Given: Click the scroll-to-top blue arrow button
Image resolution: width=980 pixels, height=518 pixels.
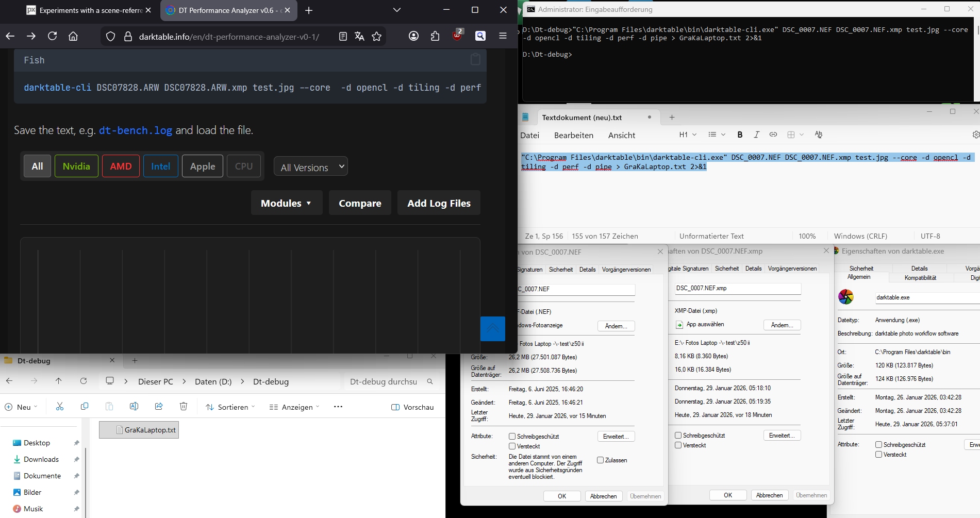Looking at the screenshot, I should click(492, 329).
